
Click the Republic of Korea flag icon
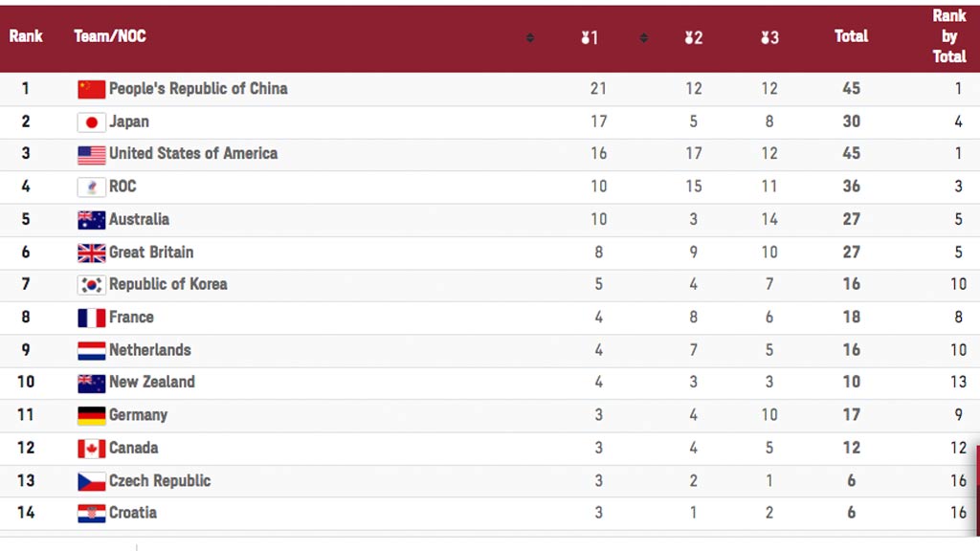(91, 285)
